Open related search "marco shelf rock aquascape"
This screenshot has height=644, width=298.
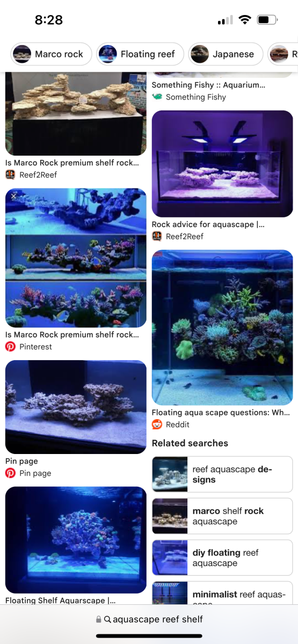pos(222,516)
